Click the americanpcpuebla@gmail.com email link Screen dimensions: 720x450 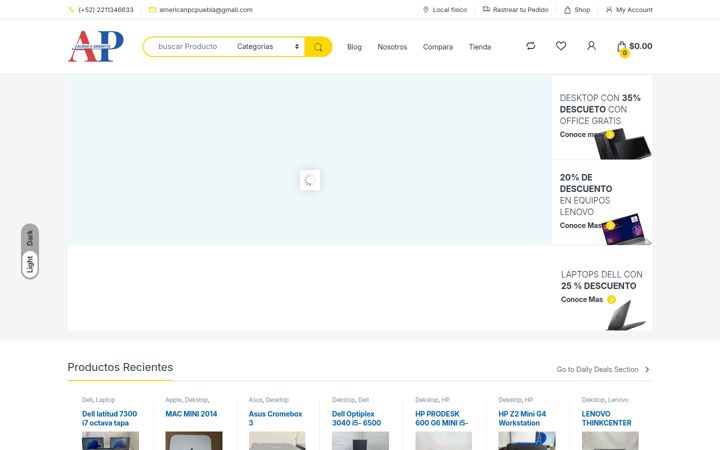pos(206,10)
